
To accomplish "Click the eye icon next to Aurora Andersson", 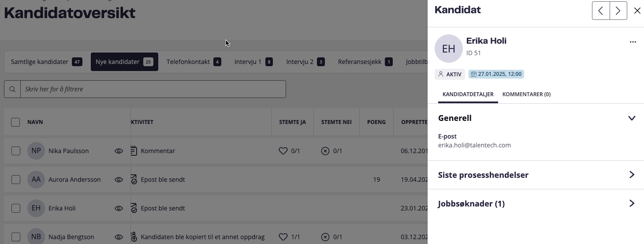I will click(119, 180).
